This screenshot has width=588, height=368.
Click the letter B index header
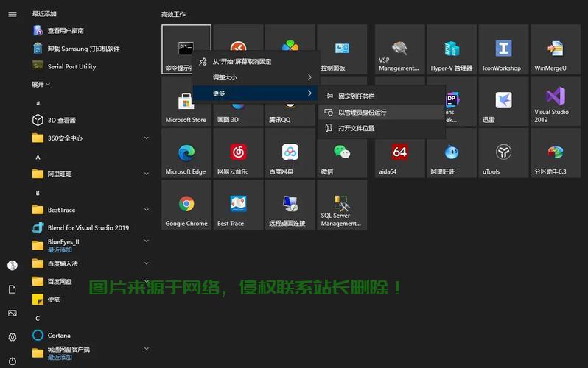pos(38,193)
